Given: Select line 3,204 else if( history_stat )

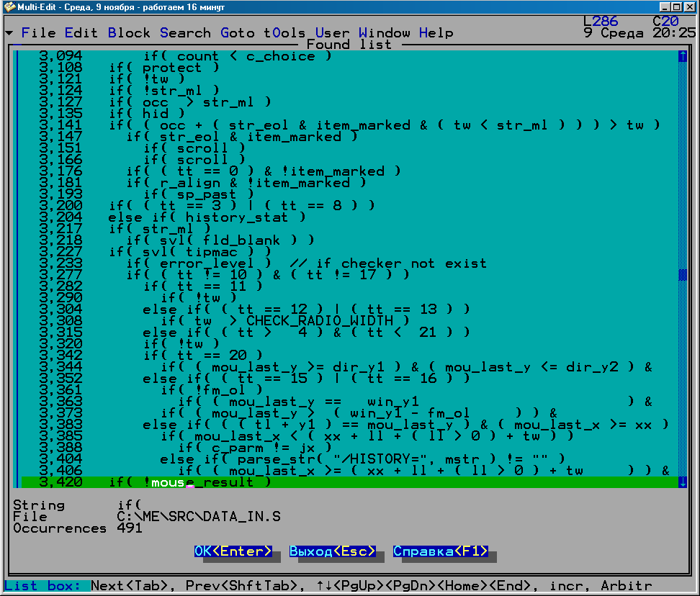Looking at the screenshot, I should [207, 217].
